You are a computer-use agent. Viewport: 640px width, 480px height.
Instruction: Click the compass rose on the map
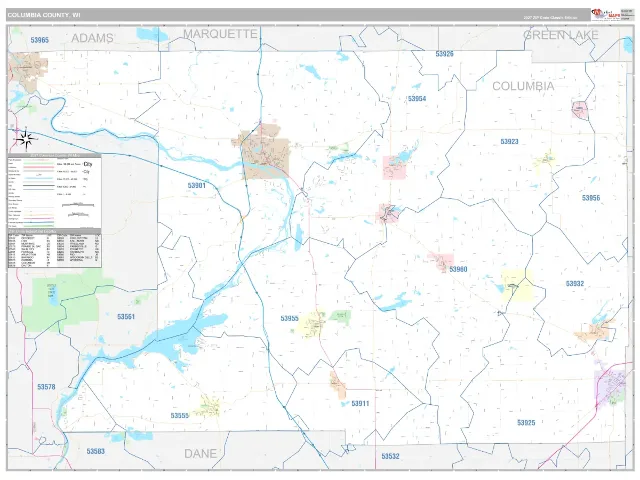tap(27, 139)
